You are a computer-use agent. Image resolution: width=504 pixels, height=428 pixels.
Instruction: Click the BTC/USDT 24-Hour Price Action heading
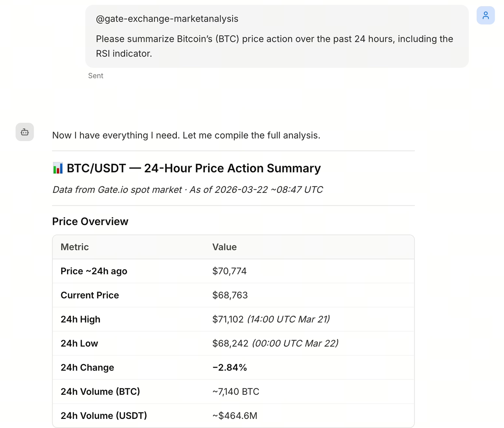[x=194, y=168]
